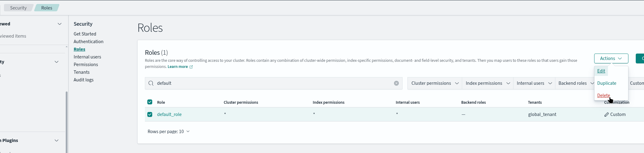Select Duplicate in the Actions menu
The height and width of the screenshot is (153, 644).
click(x=606, y=83)
